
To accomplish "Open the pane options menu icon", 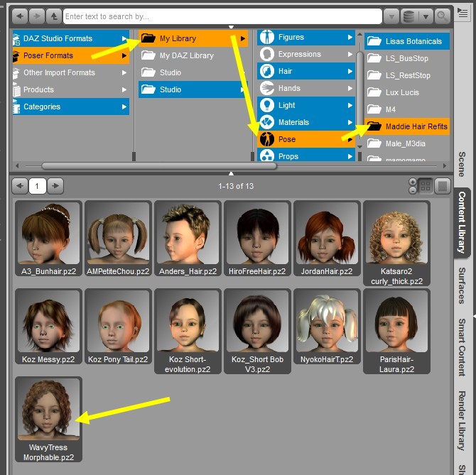I will tap(463, 13).
